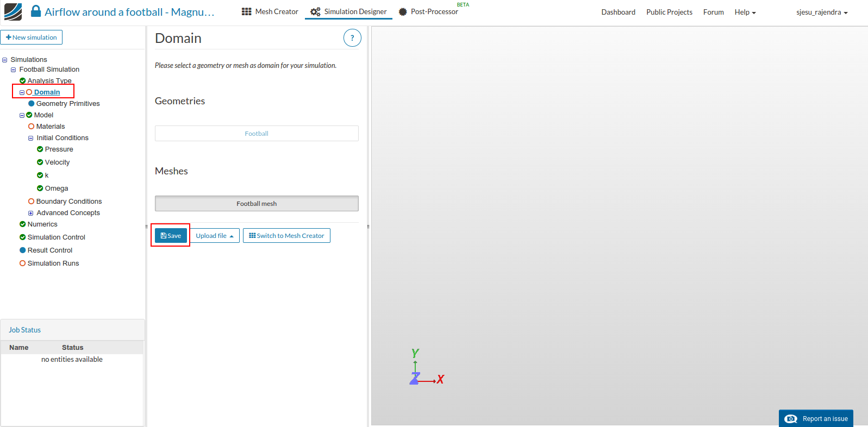Open the Forum link in navigation
This screenshot has width=868, height=427.
tap(714, 12)
